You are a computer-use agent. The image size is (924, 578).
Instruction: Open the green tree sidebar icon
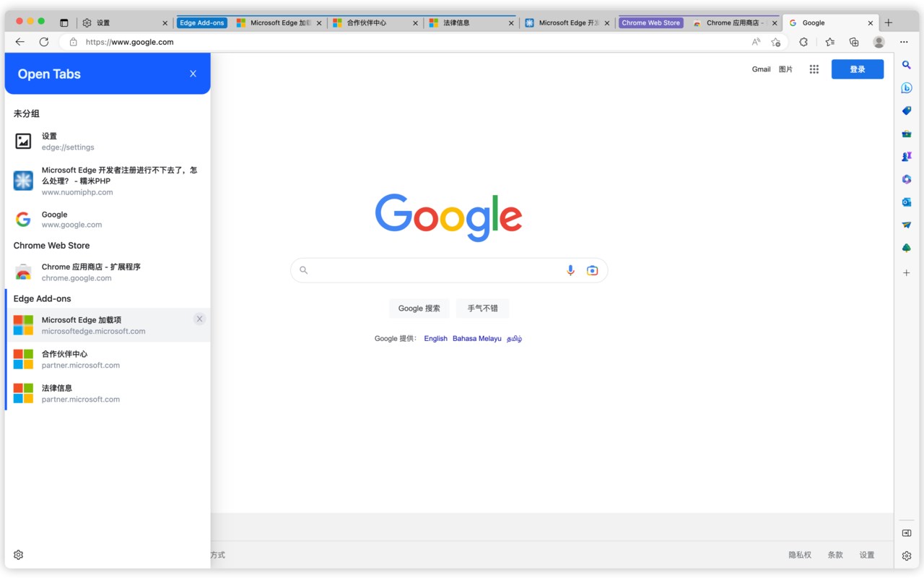pyautogui.click(x=907, y=248)
